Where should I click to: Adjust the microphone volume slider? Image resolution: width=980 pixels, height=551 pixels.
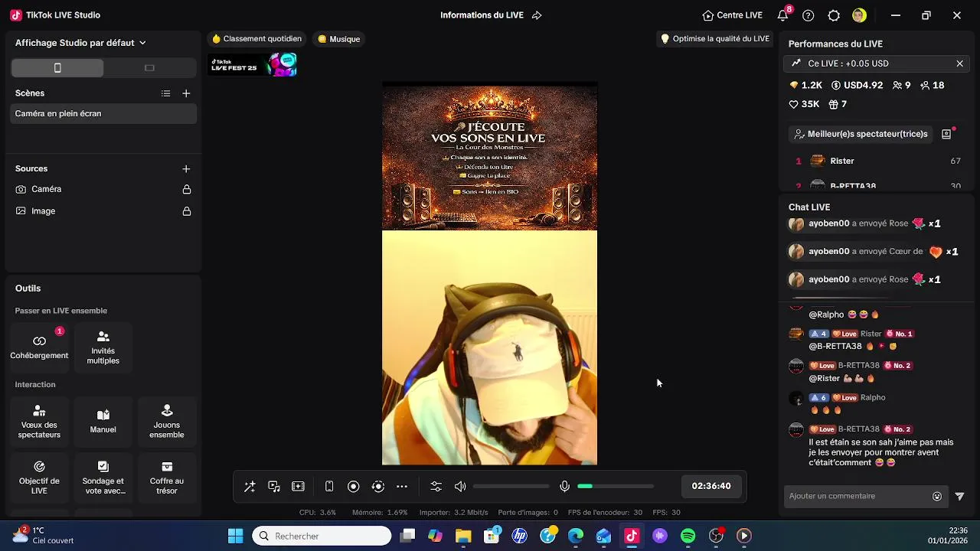(616, 487)
